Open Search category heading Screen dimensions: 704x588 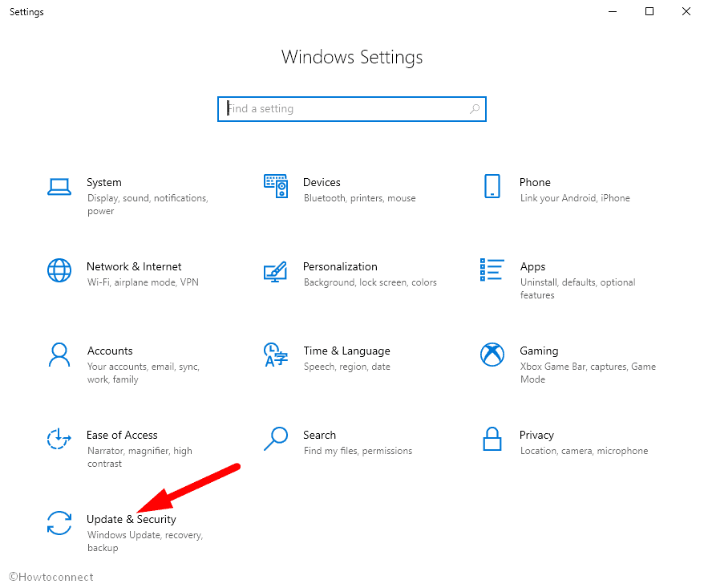(320, 436)
